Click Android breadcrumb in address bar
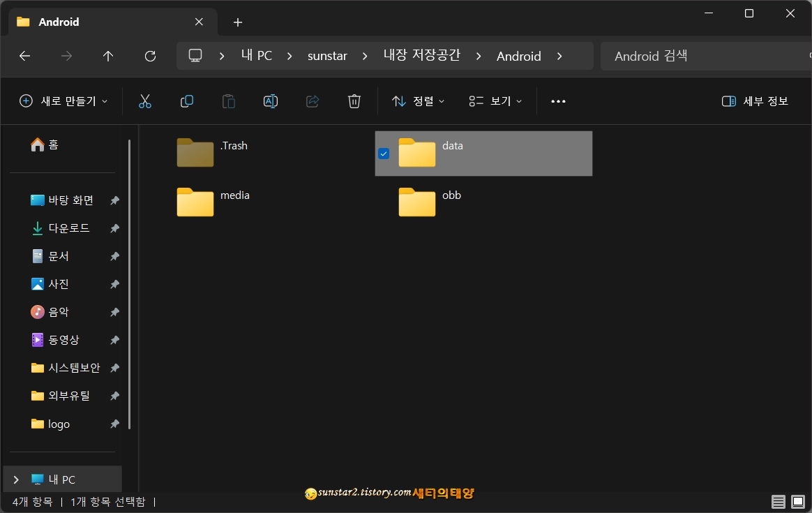Image resolution: width=812 pixels, height=513 pixels. click(519, 56)
